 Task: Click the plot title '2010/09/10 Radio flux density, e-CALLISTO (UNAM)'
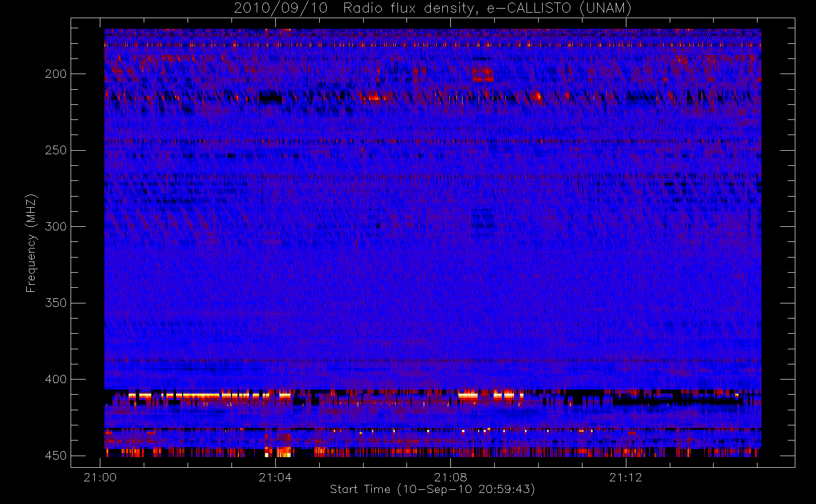tap(433, 9)
